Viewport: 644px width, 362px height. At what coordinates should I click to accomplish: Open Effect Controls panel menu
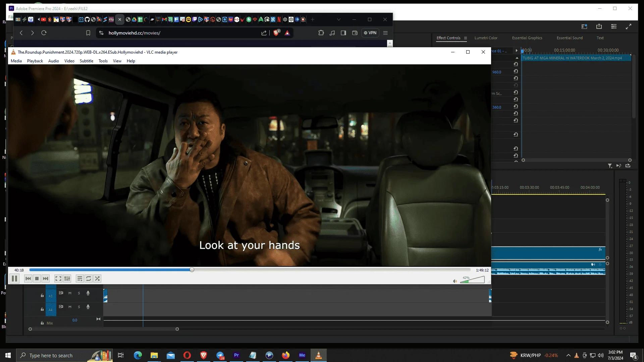466,38
